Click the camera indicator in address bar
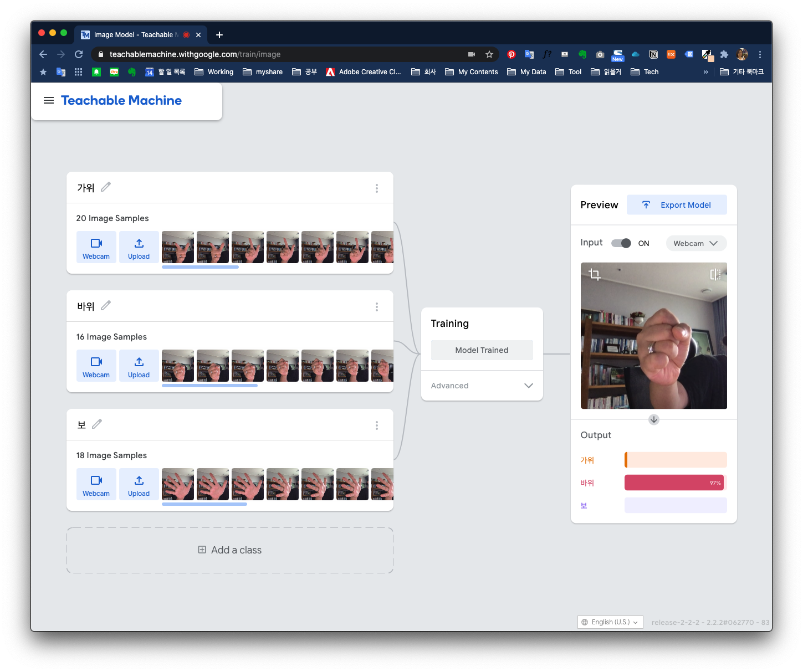Image resolution: width=803 pixels, height=672 pixels. [x=472, y=54]
